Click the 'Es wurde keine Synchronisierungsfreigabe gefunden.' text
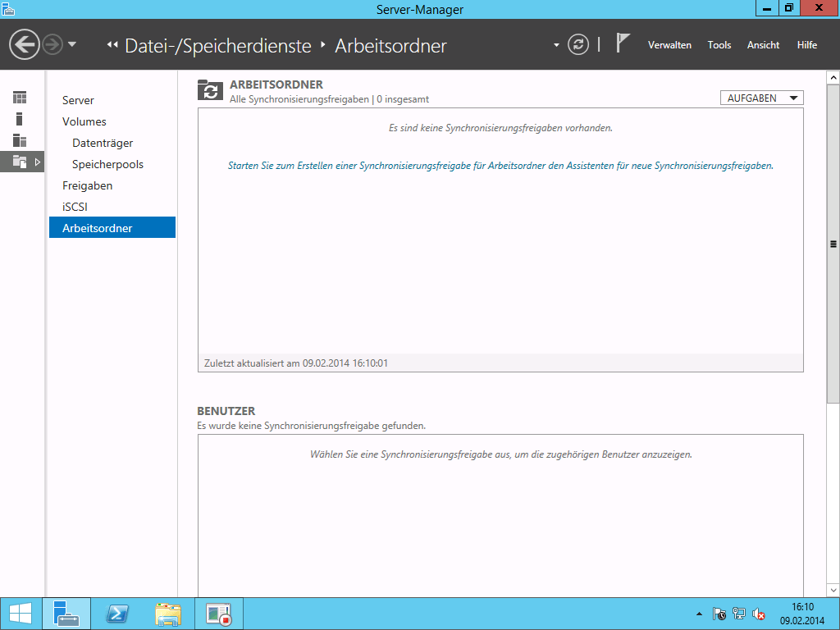This screenshot has width=840, height=630. (x=311, y=426)
